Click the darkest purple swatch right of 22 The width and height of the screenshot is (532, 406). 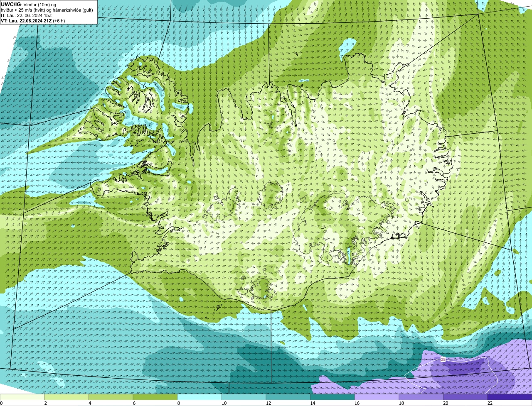[x=510, y=397]
